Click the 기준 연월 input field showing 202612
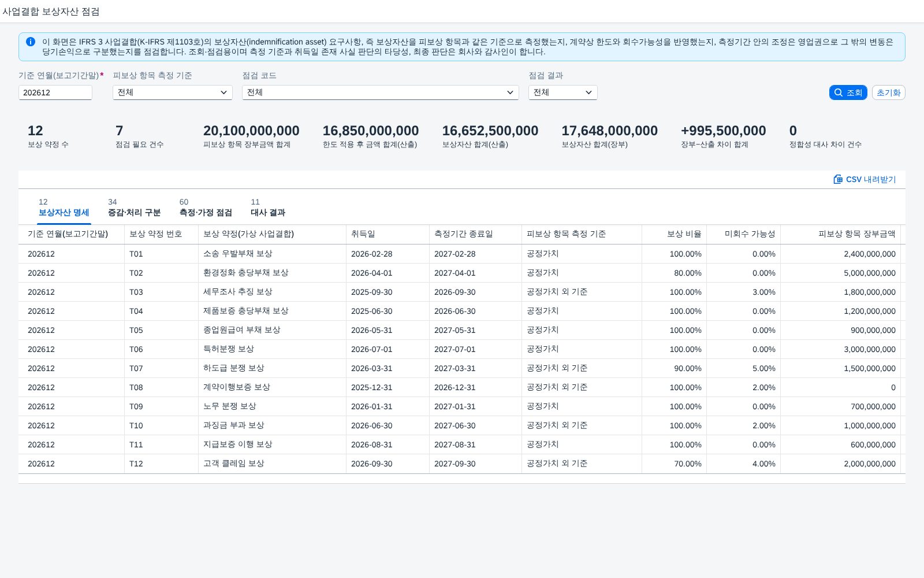Viewport: 924px width, 578px height. coord(55,92)
